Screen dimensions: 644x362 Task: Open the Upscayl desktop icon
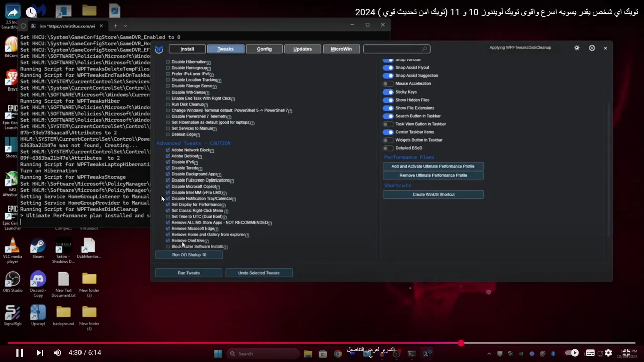tap(38, 316)
